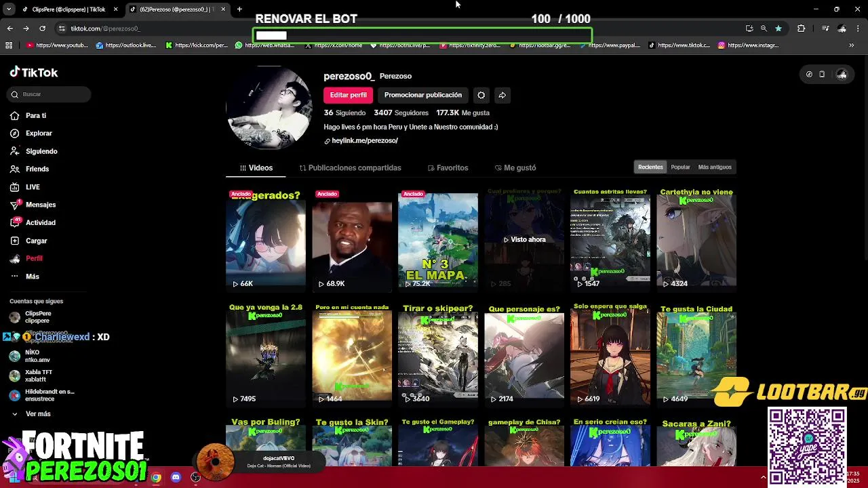Open Friends in the sidebar
Image resolution: width=868 pixels, height=488 pixels.
[29, 169]
